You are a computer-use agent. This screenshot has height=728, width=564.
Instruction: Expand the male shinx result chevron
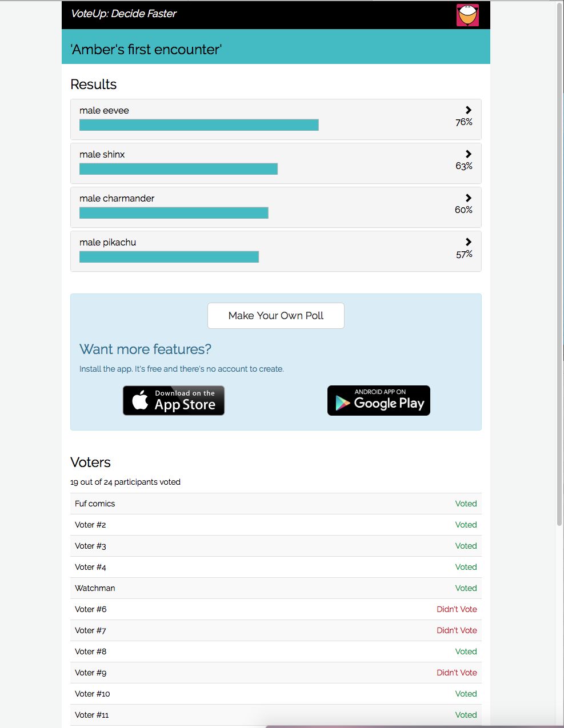[x=469, y=154]
